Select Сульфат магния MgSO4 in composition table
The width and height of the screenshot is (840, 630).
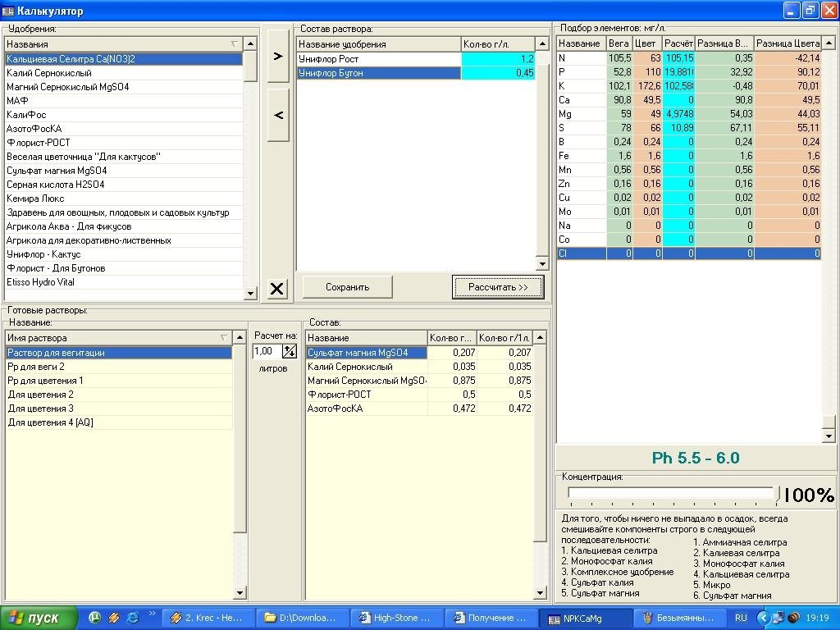point(367,353)
